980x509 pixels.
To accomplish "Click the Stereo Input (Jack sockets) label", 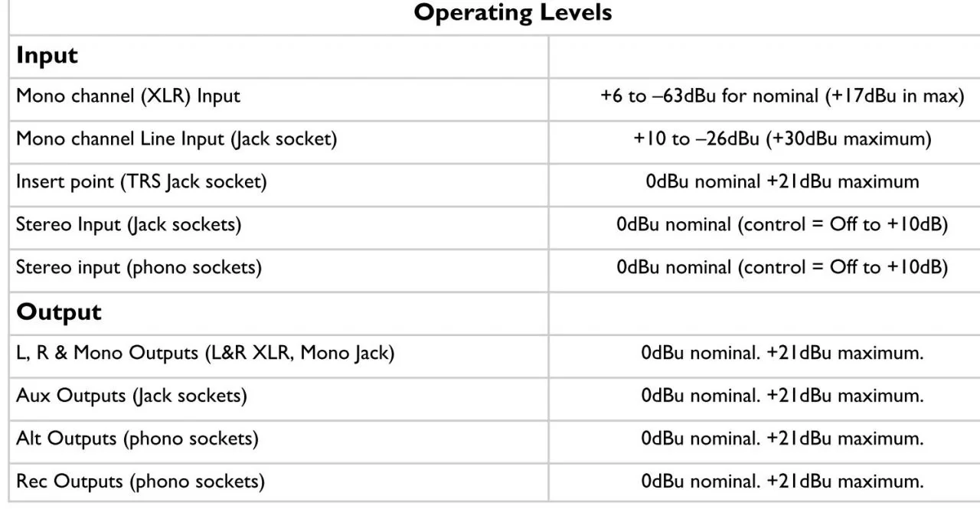I will pos(129,225).
